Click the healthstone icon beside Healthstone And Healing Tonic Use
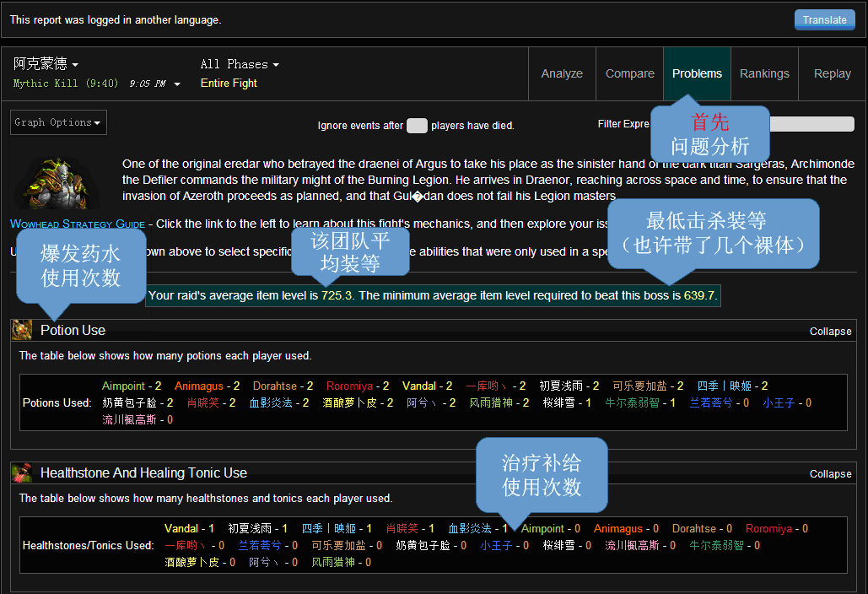Viewport: 868px width, 594px height. coord(21,473)
